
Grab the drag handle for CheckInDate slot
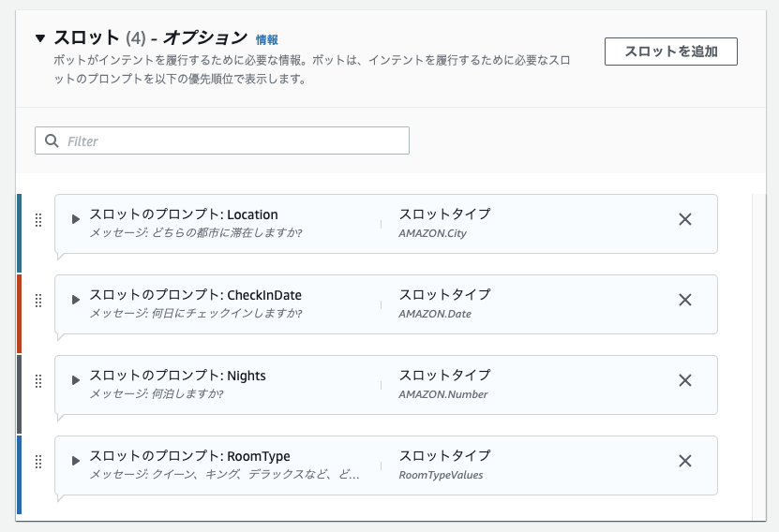(38, 301)
